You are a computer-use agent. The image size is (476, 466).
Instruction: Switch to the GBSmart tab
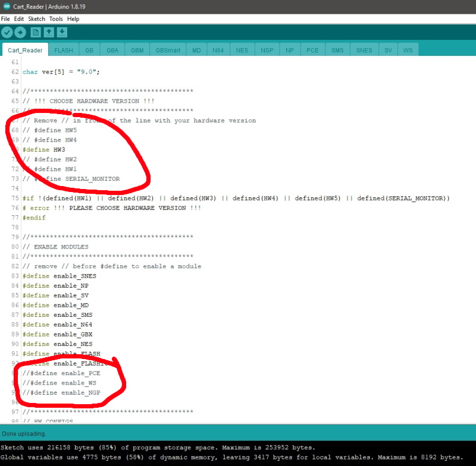coord(168,50)
